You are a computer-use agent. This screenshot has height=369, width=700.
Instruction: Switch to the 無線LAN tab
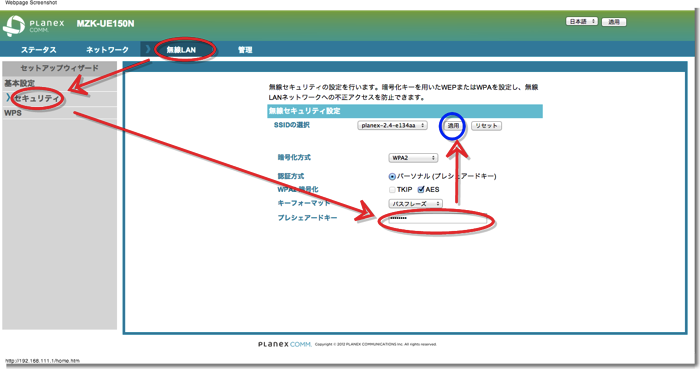(181, 50)
